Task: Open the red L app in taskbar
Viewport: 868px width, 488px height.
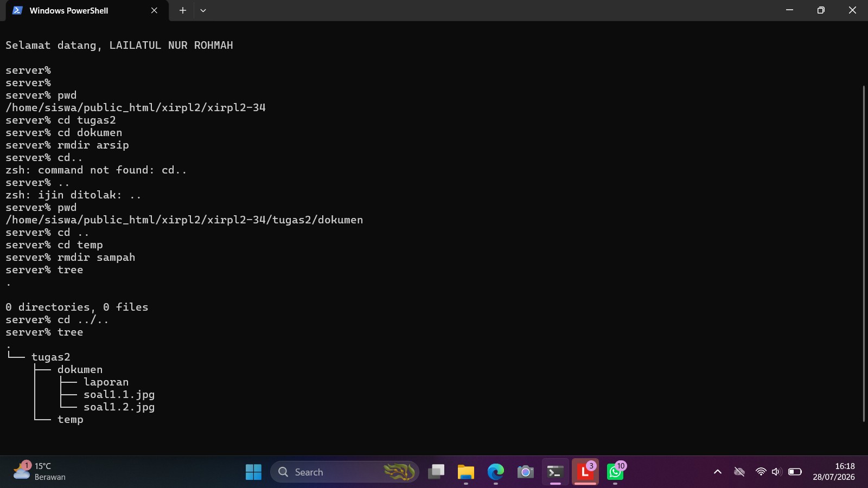Action: pyautogui.click(x=585, y=472)
